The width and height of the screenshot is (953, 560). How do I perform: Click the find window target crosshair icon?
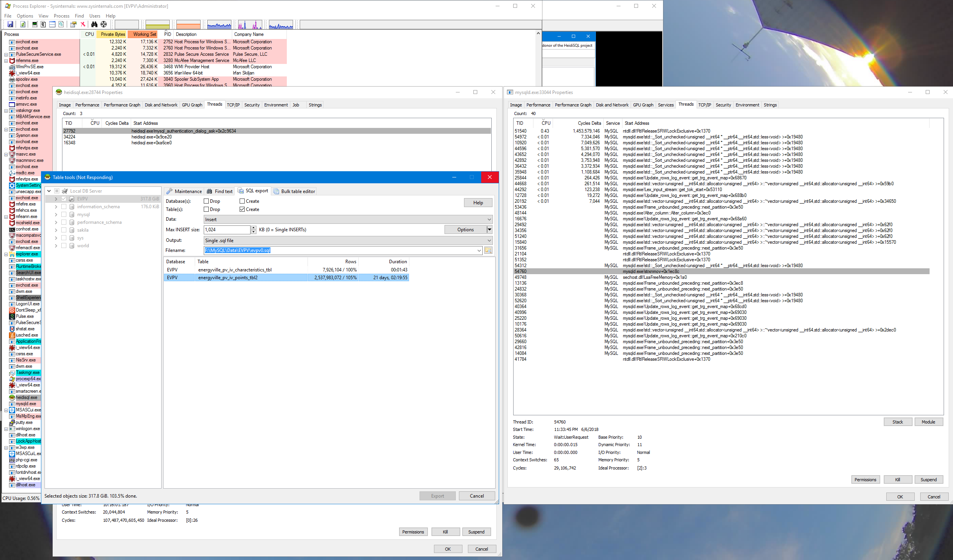[104, 24]
